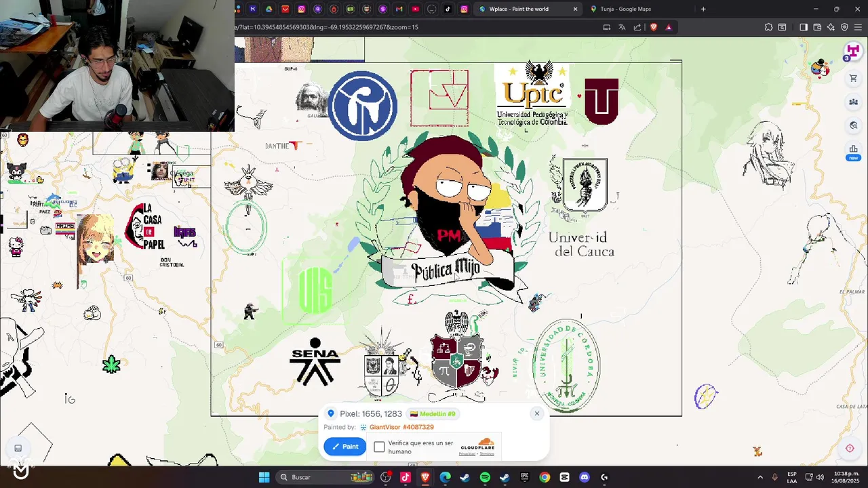Click the cast screen icon in address bar
The width and height of the screenshot is (868, 488).
click(x=607, y=27)
